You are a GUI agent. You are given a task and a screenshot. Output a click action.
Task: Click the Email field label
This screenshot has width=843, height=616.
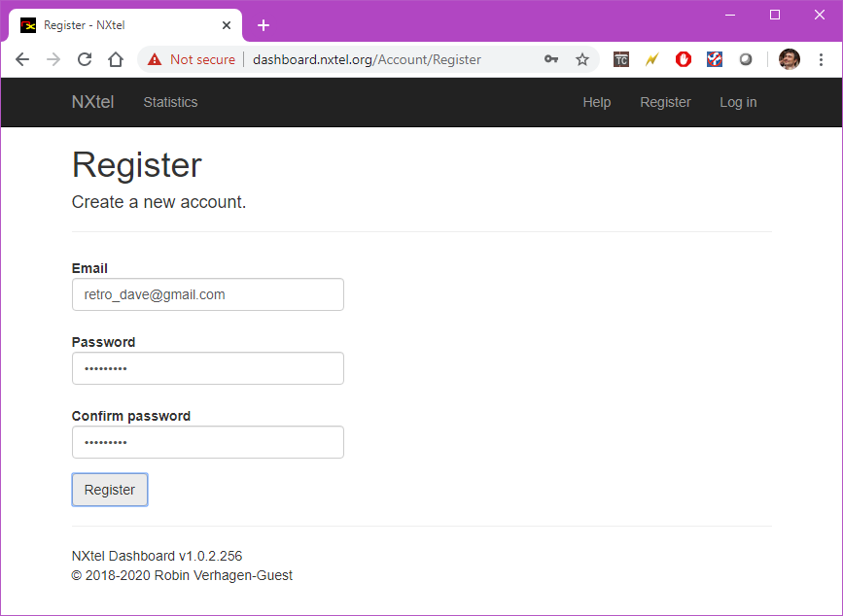[x=89, y=268]
